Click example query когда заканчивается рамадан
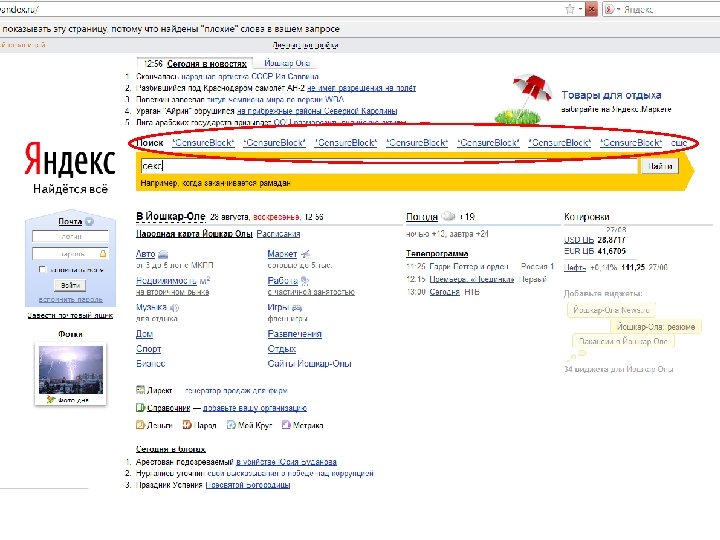This screenshot has width=720, height=540. 236,183
